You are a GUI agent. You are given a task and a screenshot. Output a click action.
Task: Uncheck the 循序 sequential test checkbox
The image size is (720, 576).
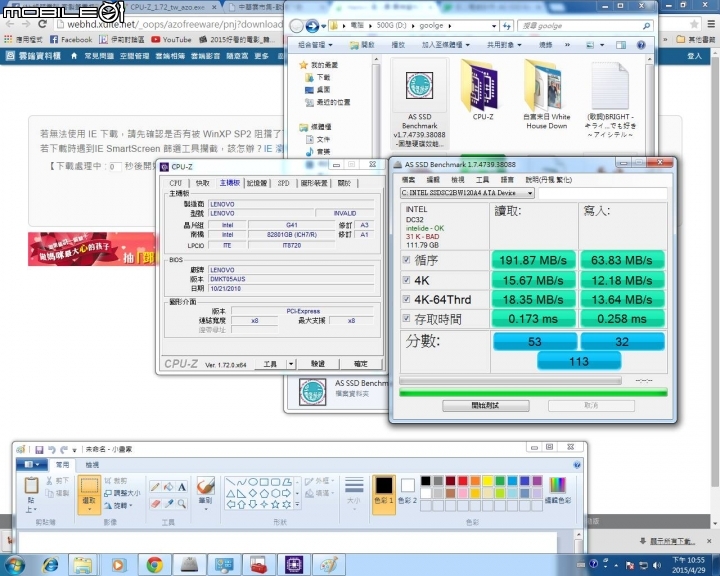pyautogui.click(x=406, y=260)
